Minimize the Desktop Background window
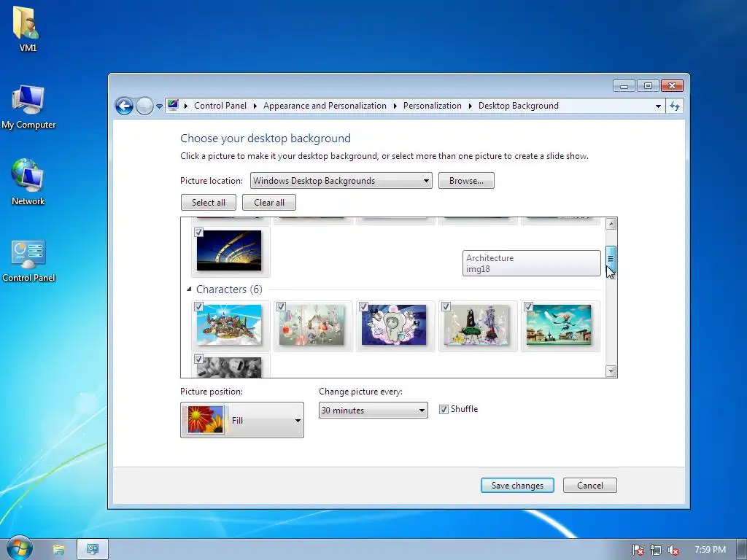The width and height of the screenshot is (747, 560). click(x=624, y=86)
